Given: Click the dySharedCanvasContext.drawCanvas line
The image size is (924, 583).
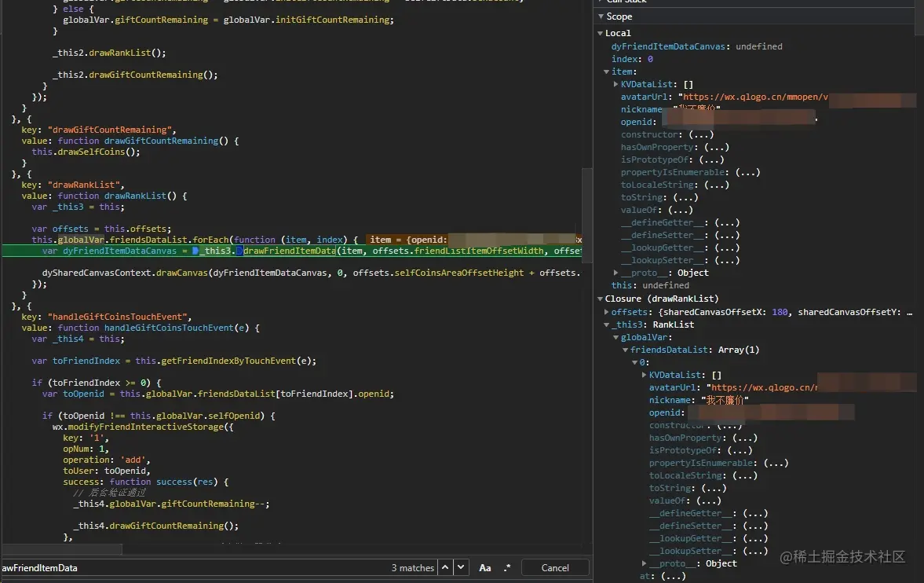Looking at the screenshot, I should 311,273.
